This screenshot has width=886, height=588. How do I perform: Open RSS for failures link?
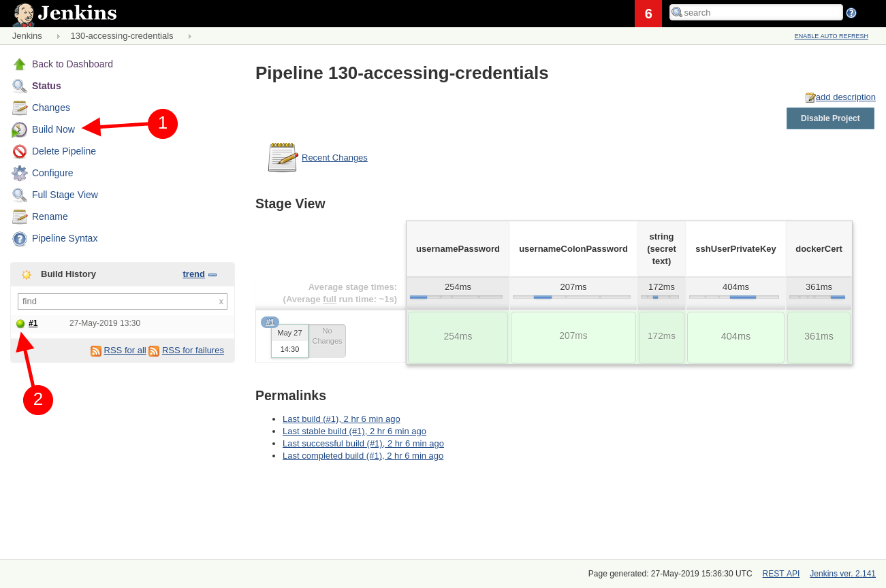tap(193, 350)
